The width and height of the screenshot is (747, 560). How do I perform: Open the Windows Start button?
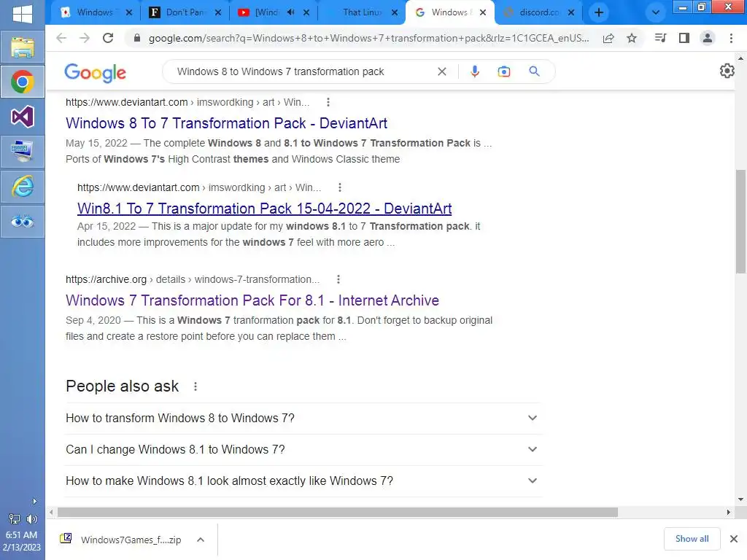[x=23, y=13]
